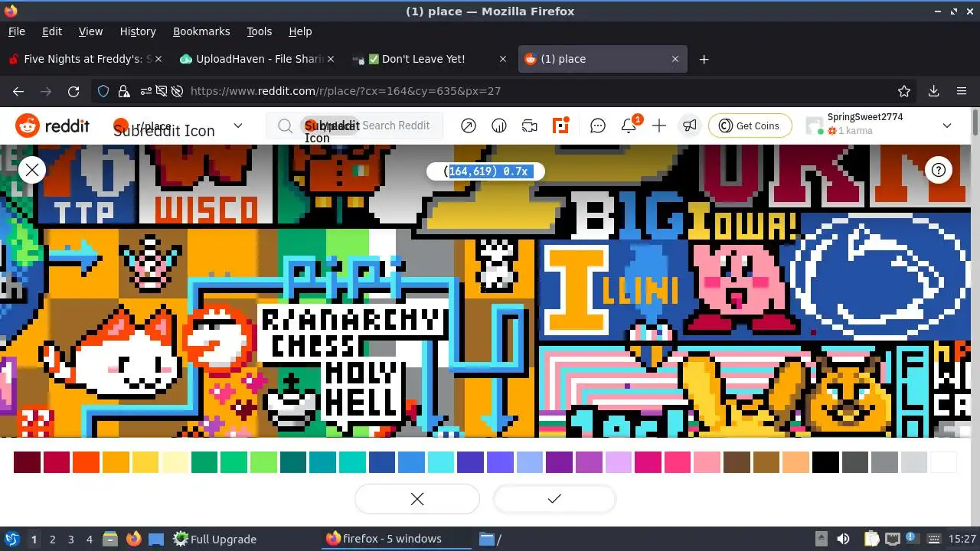980x551 pixels.
Task: Open the file manager taskbar entry '/'
Action: pyautogui.click(x=491, y=539)
